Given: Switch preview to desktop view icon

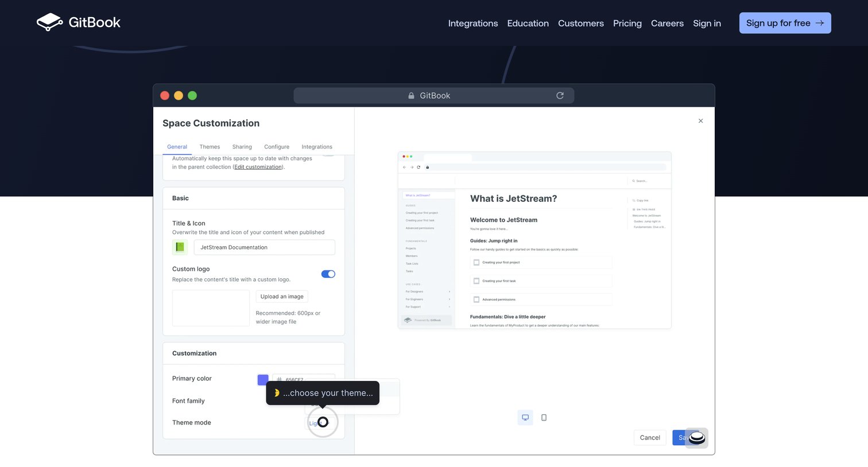Looking at the screenshot, I should [525, 418].
